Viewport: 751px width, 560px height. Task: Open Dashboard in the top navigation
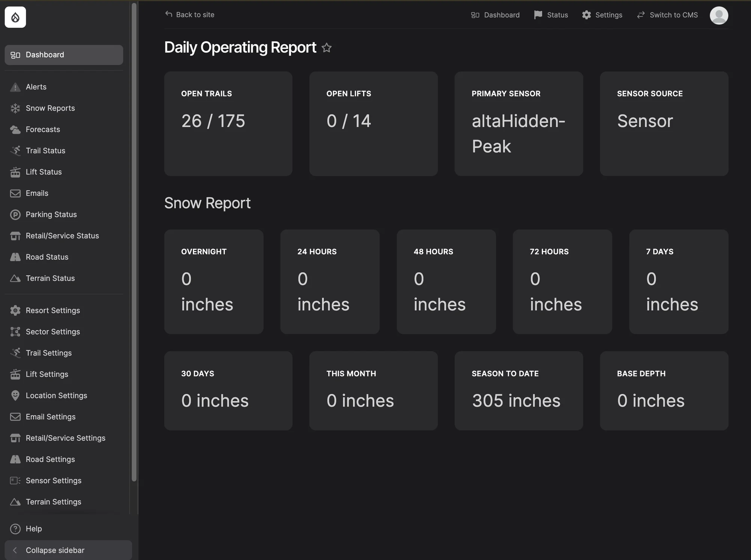tap(495, 15)
